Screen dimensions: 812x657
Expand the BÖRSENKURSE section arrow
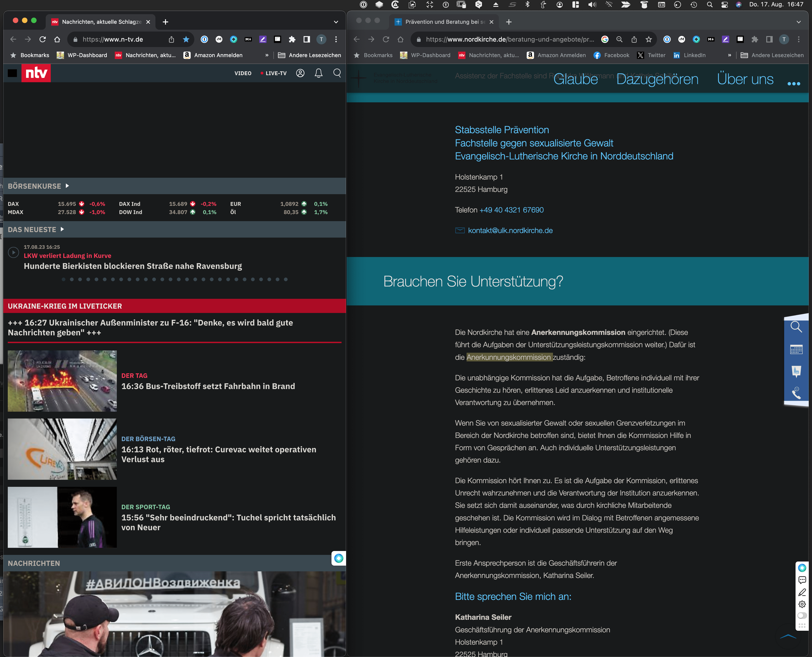coord(67,186)
